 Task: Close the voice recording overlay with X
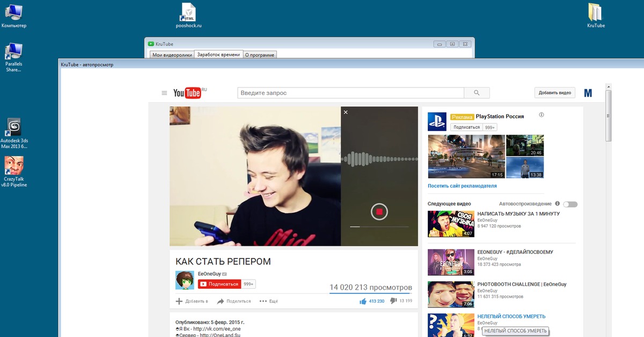click(346, 112)
